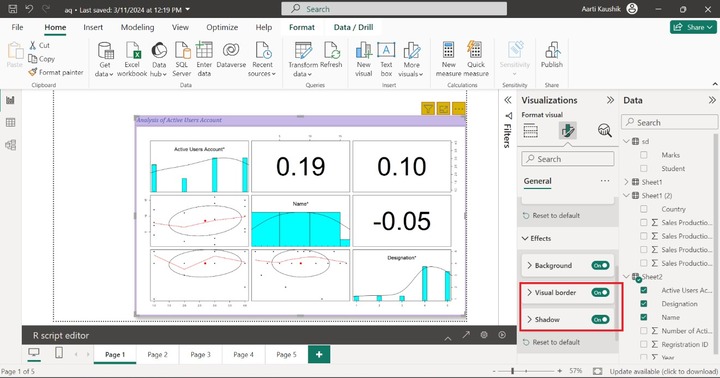The width and height of the screenshot is (720, 378).
Task: Check the Student field
Action: [644, 169]
